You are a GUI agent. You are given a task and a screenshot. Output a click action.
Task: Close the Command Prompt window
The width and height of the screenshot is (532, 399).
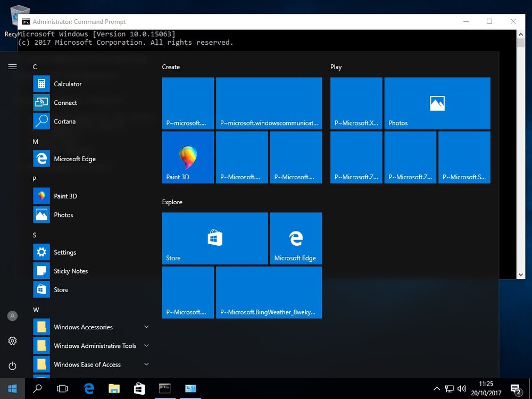pos(513,21)
